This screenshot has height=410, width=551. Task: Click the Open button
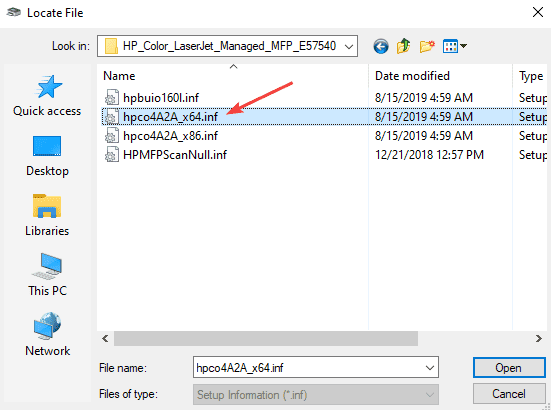(509, 368)
